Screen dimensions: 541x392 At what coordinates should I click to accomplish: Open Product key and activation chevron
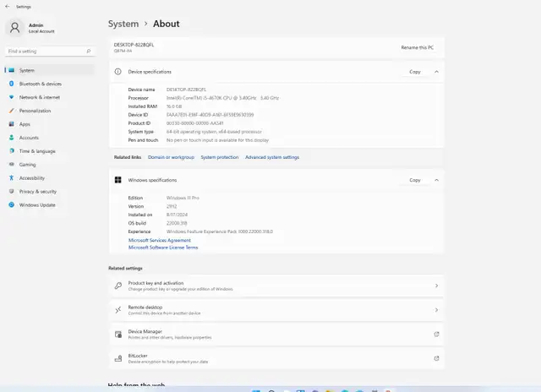tap(436, 286)
